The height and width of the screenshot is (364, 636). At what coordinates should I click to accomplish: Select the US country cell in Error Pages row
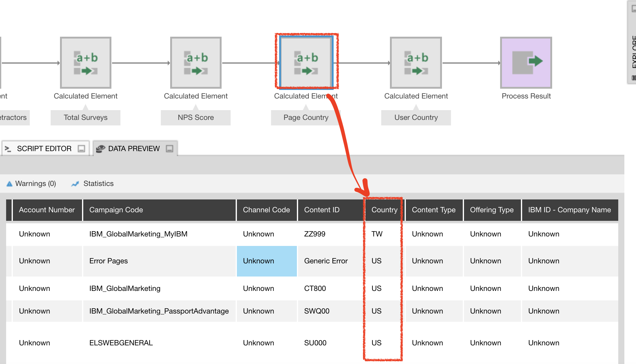pyautogui.click(x=384, y=261)
